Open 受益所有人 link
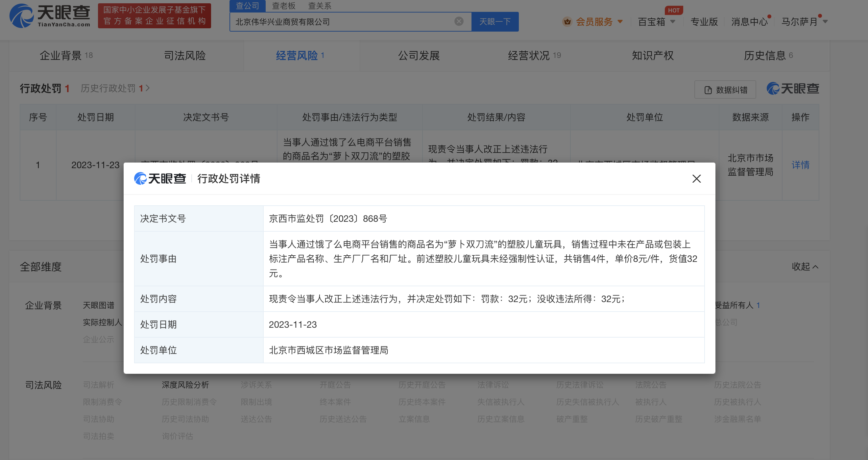Screen dimensions: 868x460 [737, 305]
